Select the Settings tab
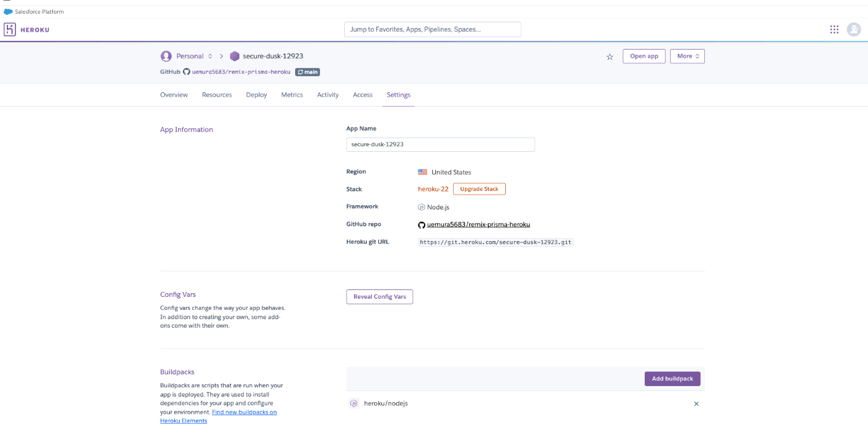 [399, 95]
